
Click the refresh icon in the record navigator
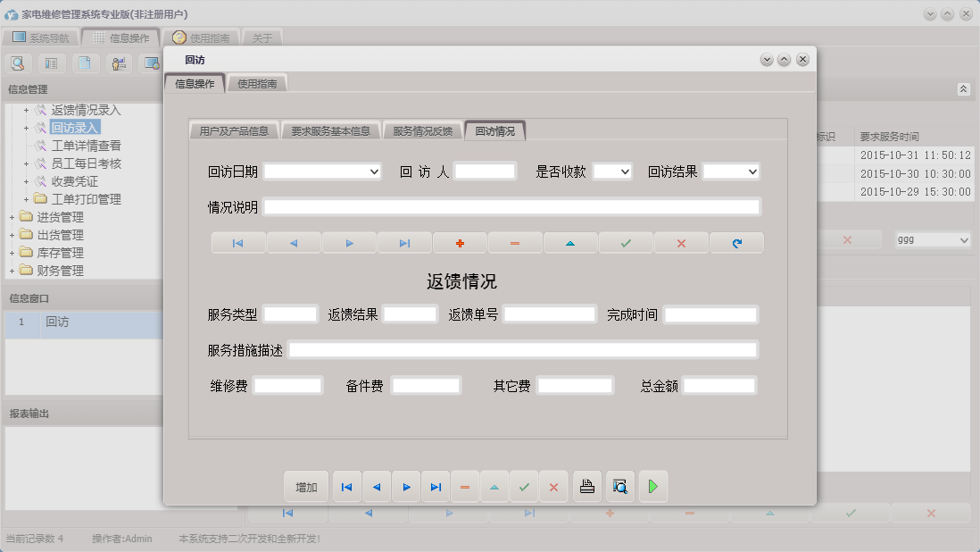tap(736, 242)
